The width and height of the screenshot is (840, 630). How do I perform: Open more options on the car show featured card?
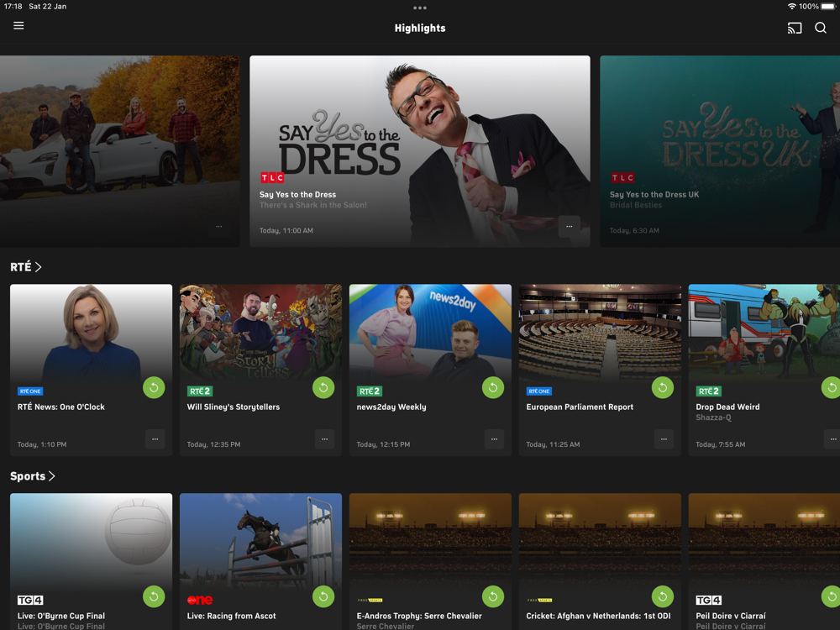[219, 226]
